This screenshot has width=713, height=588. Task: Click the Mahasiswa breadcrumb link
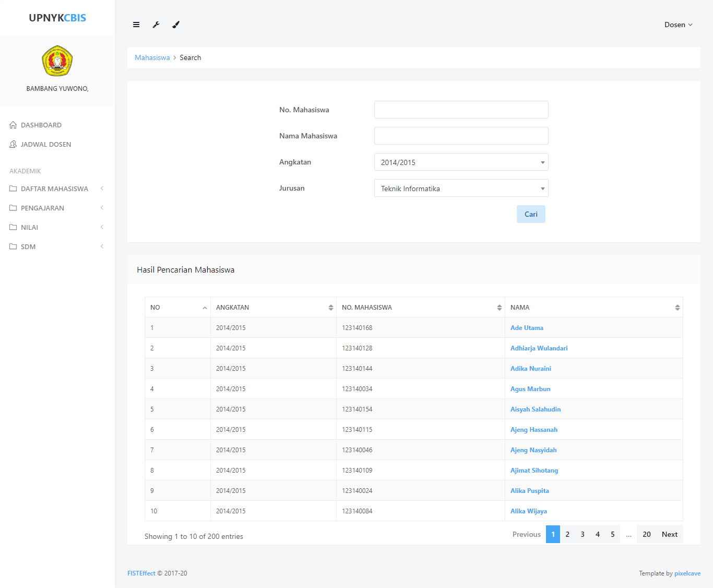point(152,57)
